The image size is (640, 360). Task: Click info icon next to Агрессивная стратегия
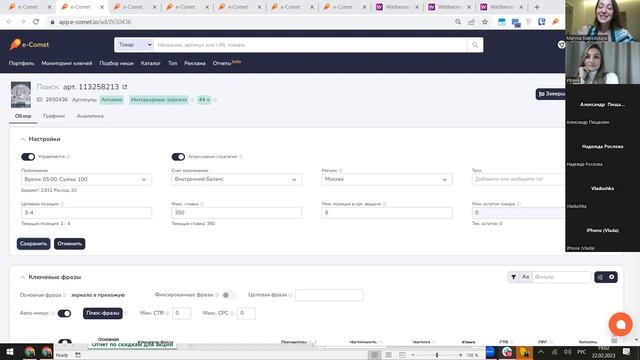click(241, 157)
